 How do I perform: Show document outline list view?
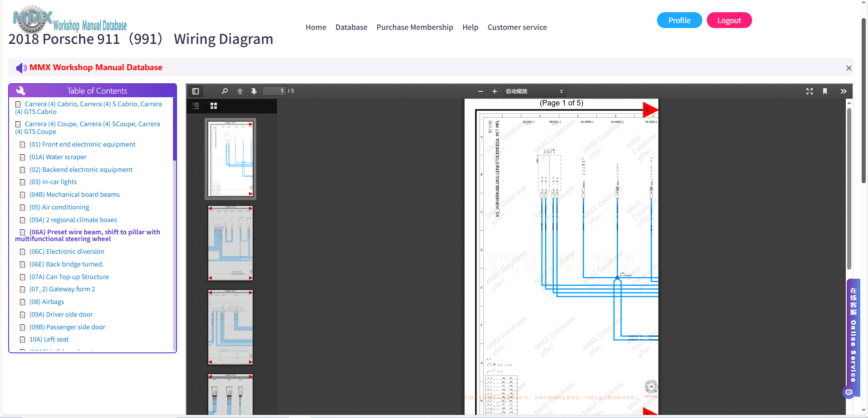196,106
